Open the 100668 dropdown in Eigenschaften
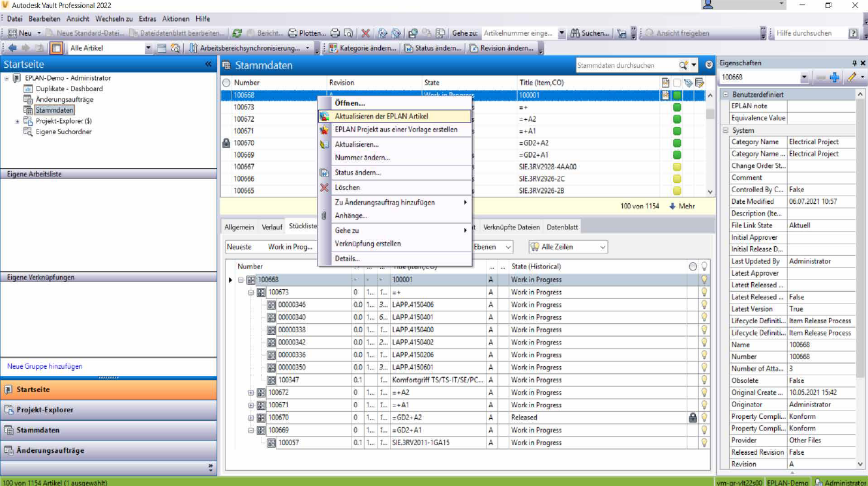 click(804, 78)
